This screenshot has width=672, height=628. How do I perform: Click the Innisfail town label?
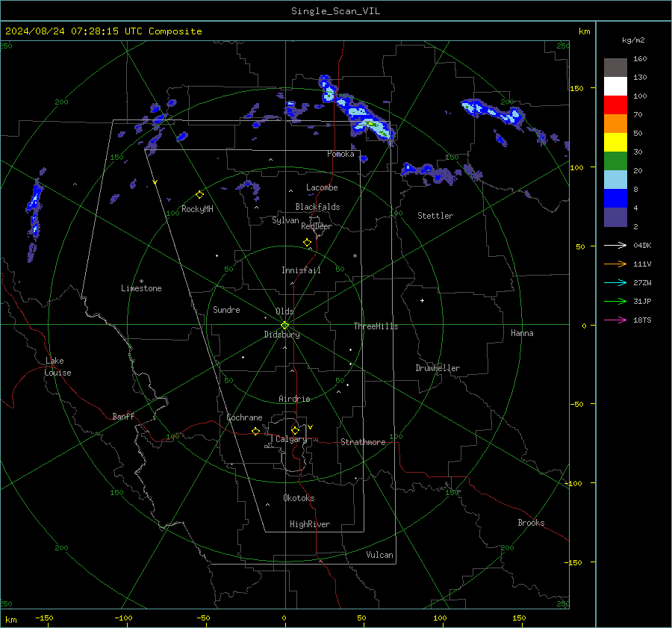click(301, 270)
